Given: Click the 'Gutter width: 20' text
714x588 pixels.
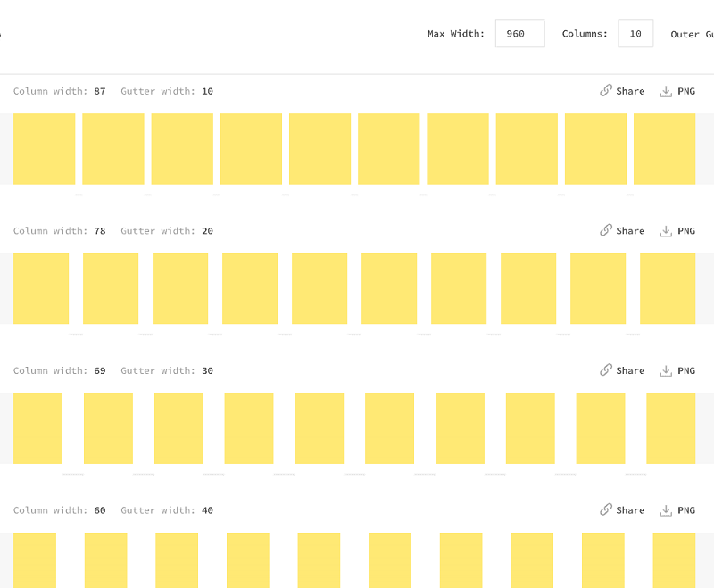Looking at the screenshot, I should click(x=167, y=231).
